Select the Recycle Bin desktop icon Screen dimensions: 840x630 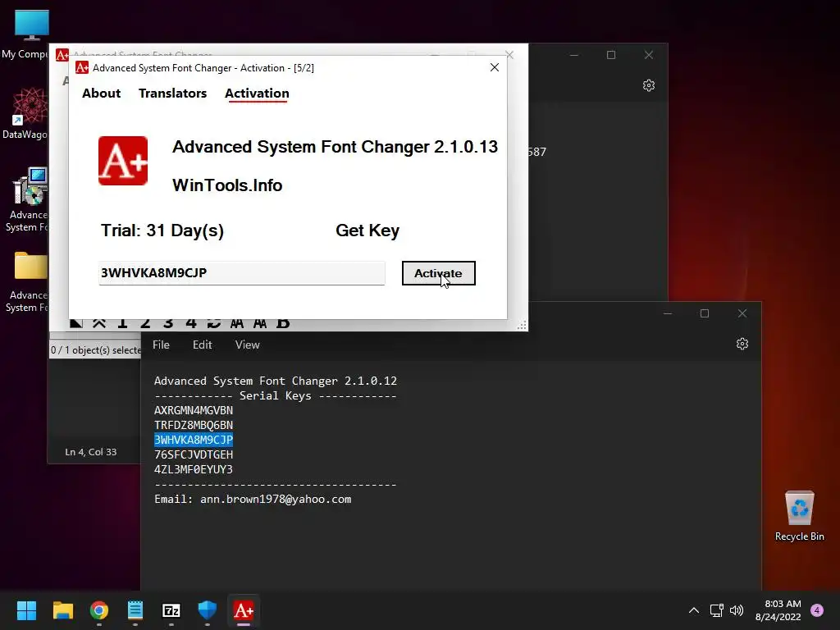click(x=799, y=515)
